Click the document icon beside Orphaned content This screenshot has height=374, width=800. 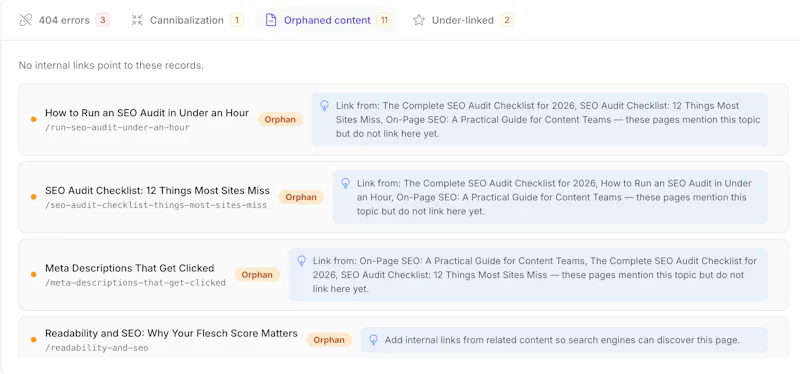pos(271,20)
